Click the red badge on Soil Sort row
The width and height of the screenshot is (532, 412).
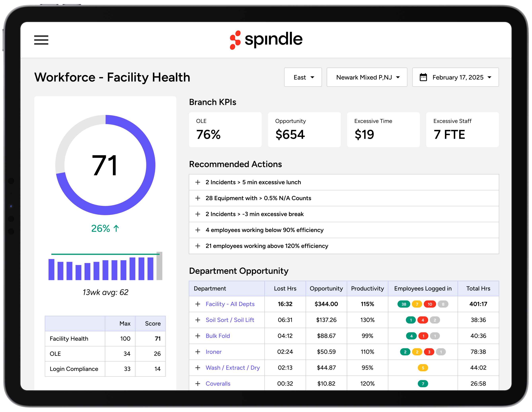click(423, 320)
